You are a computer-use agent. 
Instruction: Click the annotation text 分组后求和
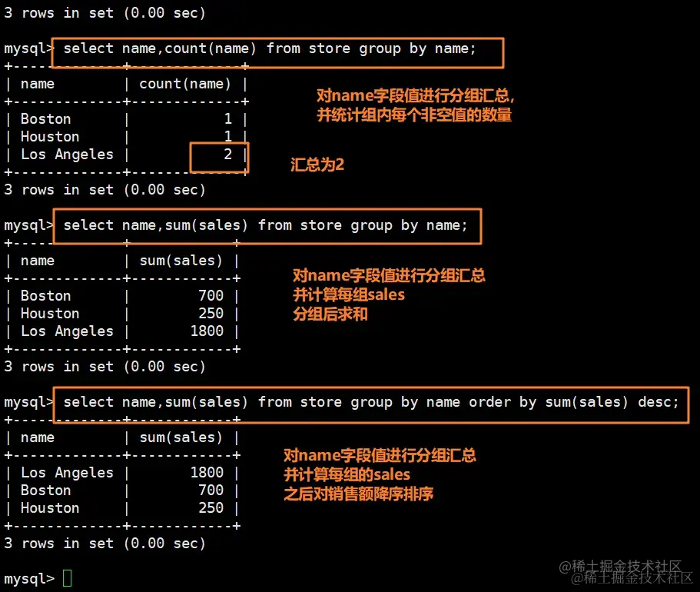click(x=330, y=314)
